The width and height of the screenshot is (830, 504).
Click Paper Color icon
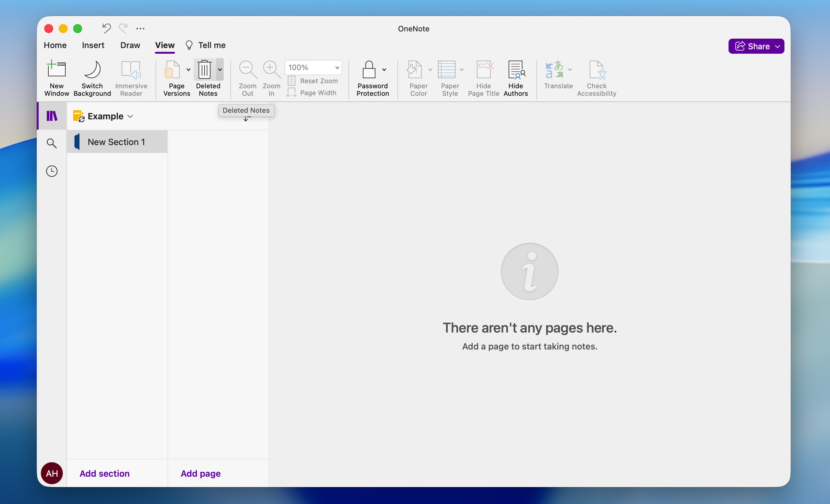pos(414,69)
